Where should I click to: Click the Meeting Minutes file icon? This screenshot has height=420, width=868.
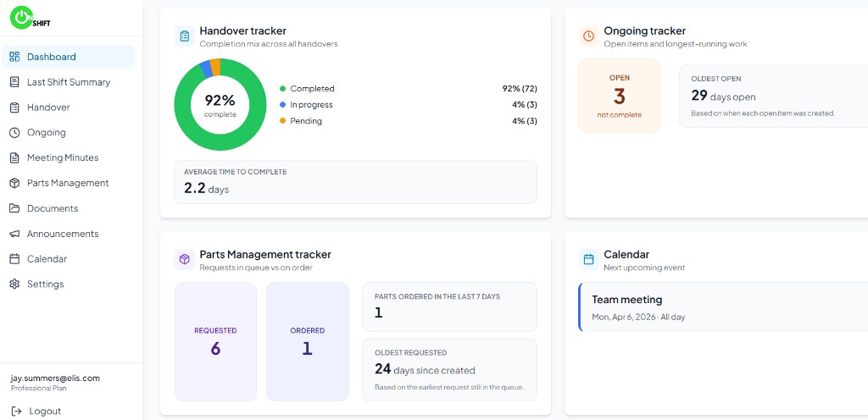[14, 157]
